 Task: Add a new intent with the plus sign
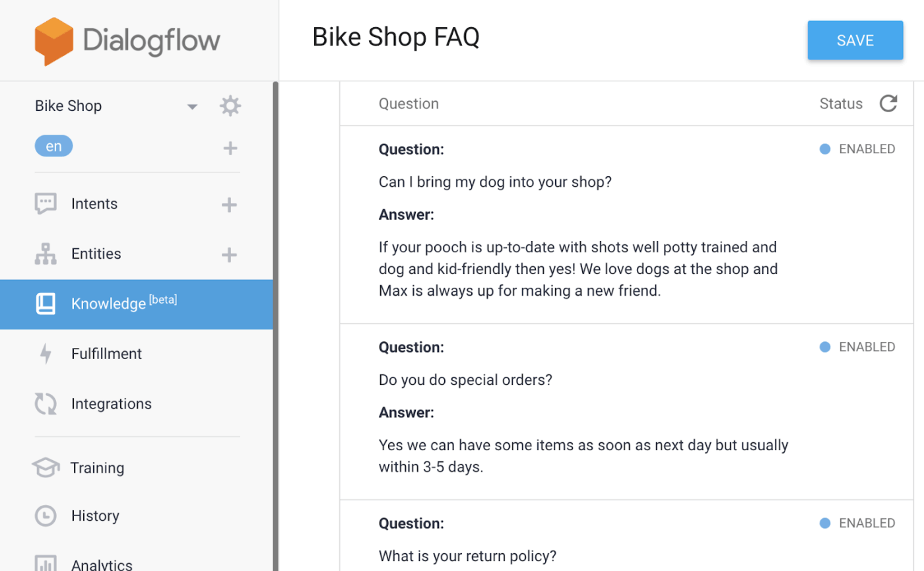coord(229,205)
